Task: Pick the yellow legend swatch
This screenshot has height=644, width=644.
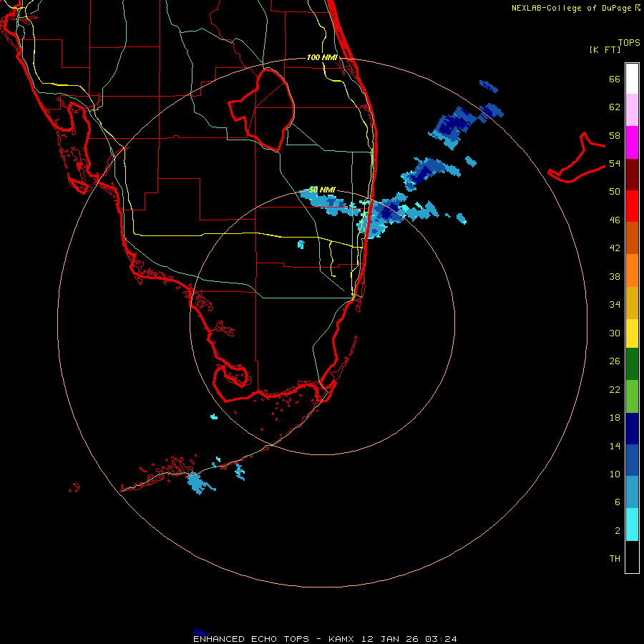Action: pos(632,333)
